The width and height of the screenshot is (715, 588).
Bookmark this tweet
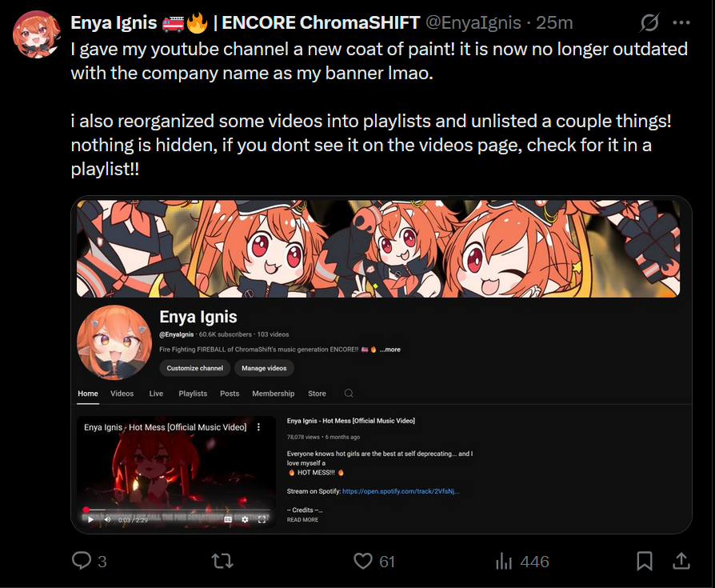[645, 561]
